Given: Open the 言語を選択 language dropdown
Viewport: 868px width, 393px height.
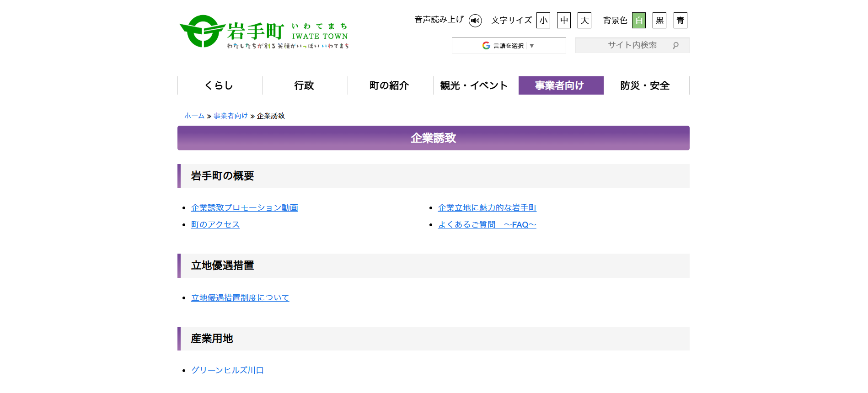Looking at the screenshot, I should (x=509, y=45).
